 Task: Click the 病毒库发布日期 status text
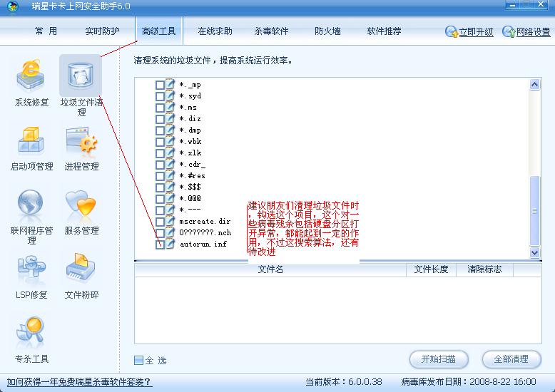point(469,382)
